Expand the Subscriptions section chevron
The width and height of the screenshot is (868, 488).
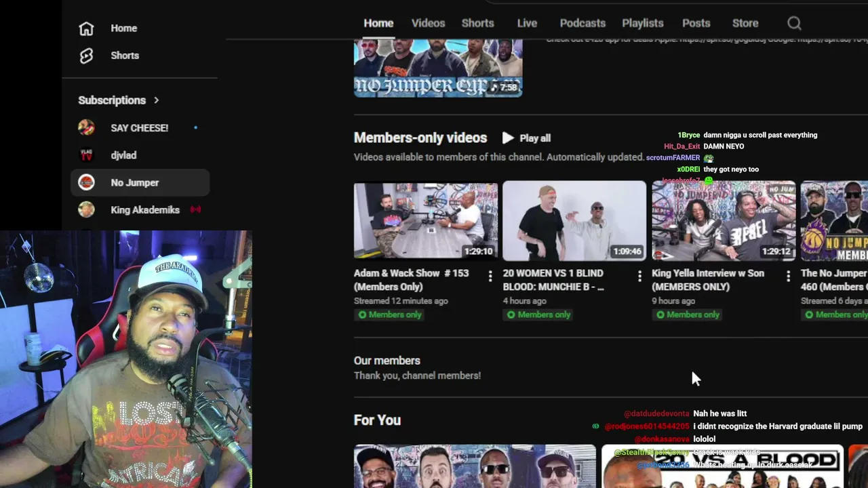(x=156, y=100)
